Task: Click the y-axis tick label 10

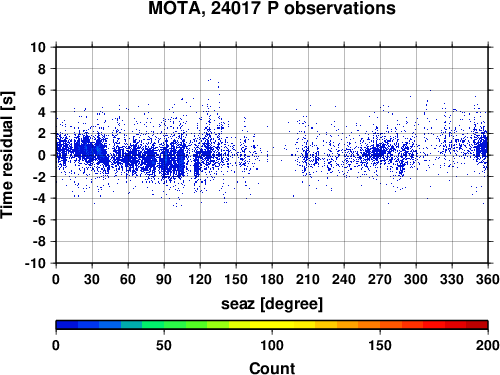Action: click(x=38, y=47)
